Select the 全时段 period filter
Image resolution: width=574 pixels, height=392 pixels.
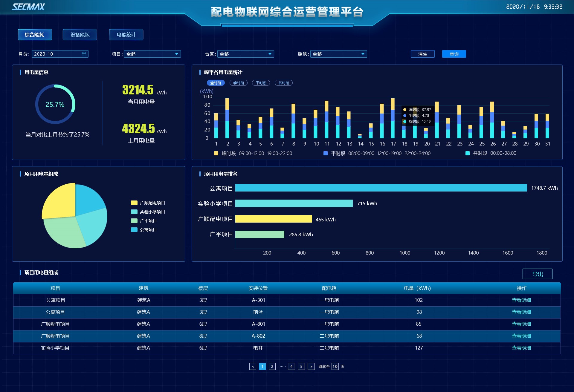(x=216, y=83)
